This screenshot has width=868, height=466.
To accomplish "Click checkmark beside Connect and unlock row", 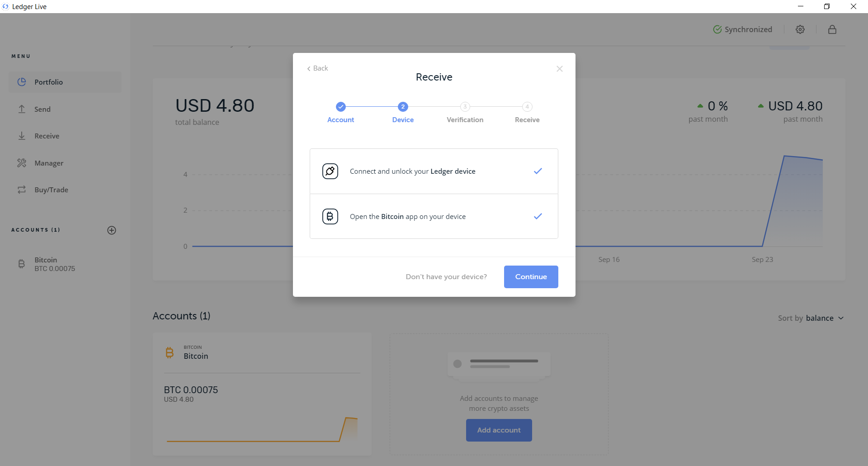I will coord(538,171).
